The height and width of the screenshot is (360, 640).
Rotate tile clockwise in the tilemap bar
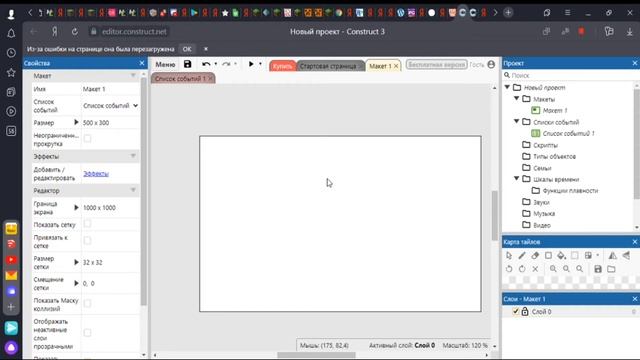tap(522, 269)
